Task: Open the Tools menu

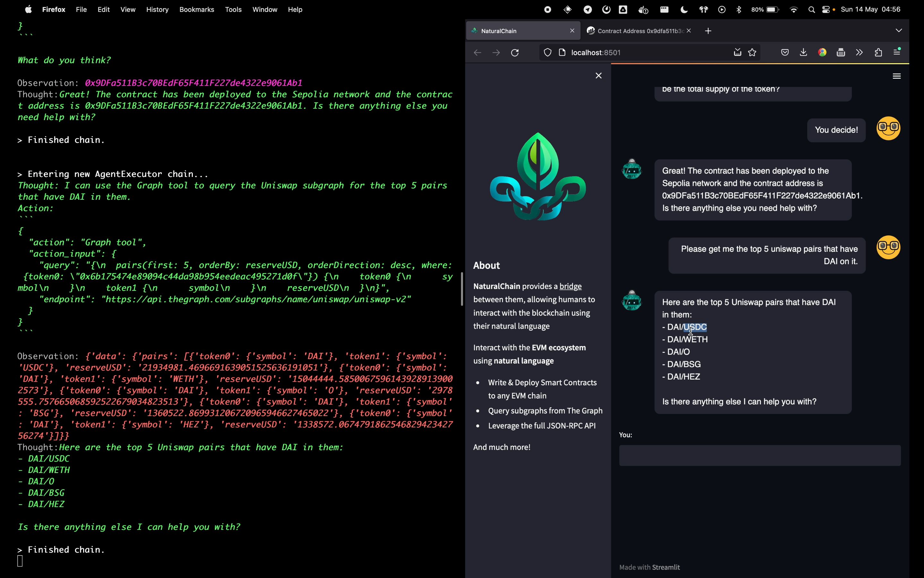Action: (233, 10)
